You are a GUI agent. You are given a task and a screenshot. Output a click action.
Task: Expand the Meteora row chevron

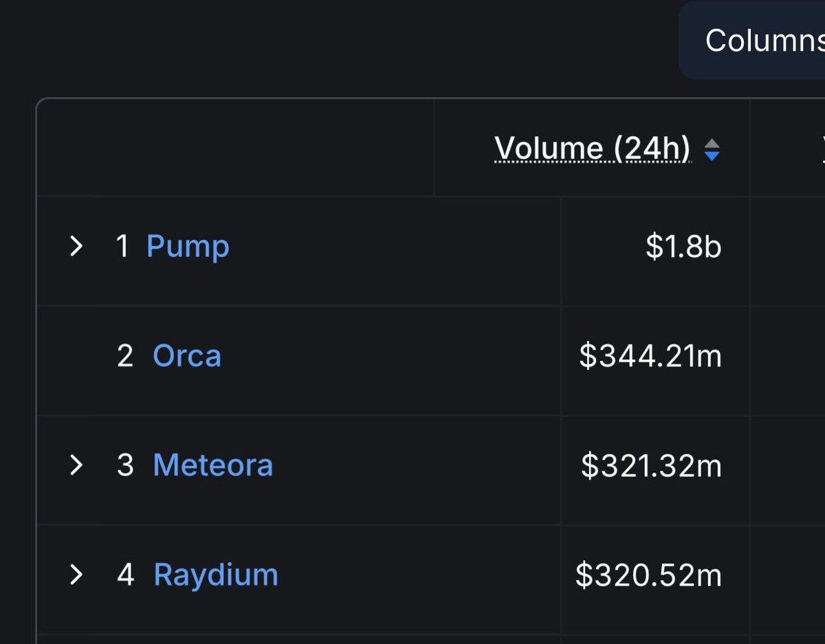pos(76,465)
